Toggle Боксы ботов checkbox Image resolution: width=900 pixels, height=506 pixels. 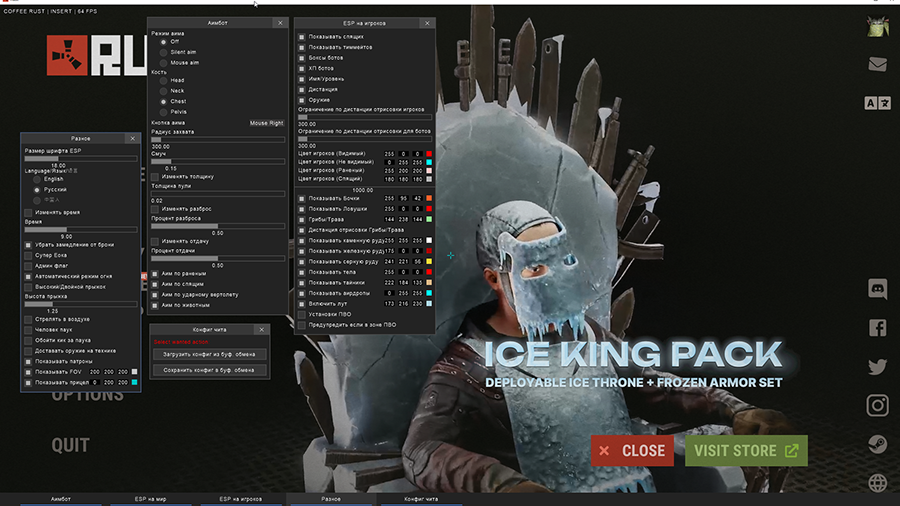[302, 58]
